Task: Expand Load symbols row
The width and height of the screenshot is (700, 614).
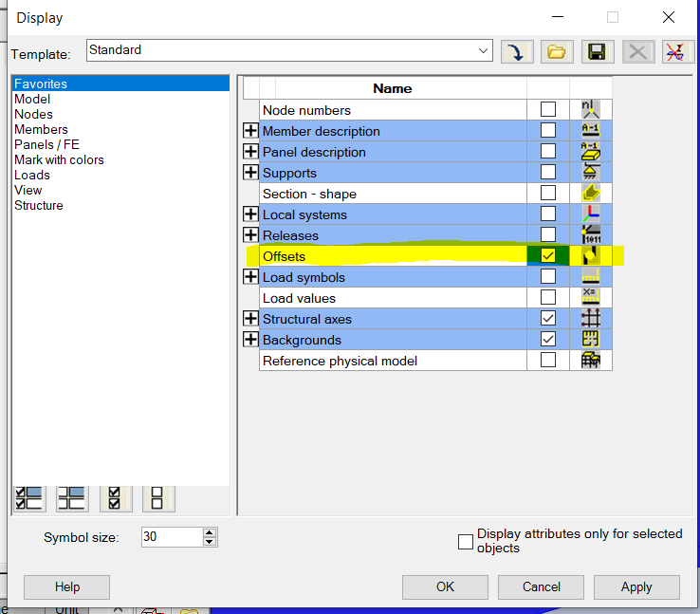Action: (250, 276)
